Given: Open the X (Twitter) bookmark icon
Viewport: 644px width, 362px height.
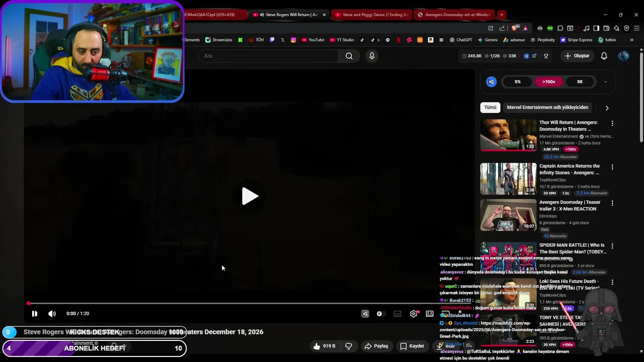Looking at the screenshot, I should pyautogui.click(x=283, y=40).
